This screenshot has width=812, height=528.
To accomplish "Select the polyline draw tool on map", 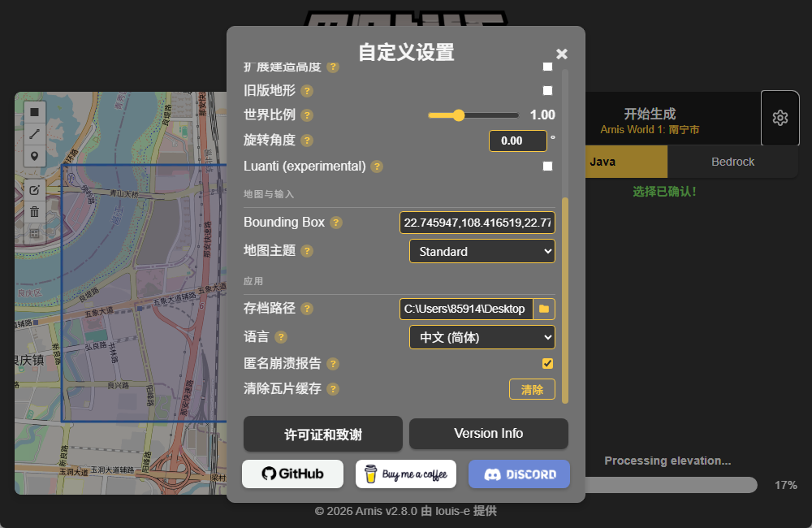I will [35, 134].
